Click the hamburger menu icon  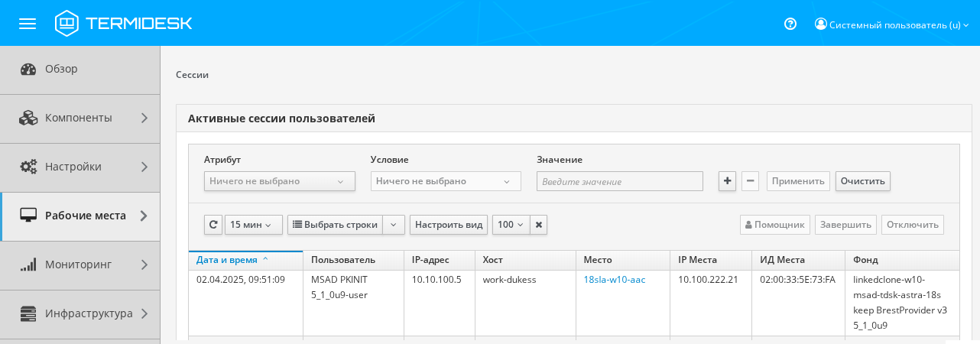click(28, 24)
